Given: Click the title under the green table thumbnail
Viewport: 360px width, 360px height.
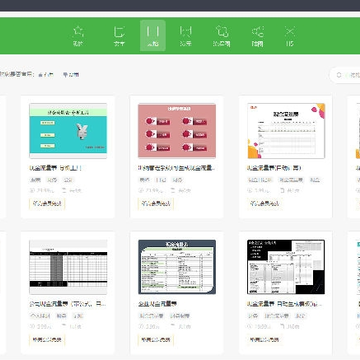Looking at the screenshot, I should tap(157, 304).
